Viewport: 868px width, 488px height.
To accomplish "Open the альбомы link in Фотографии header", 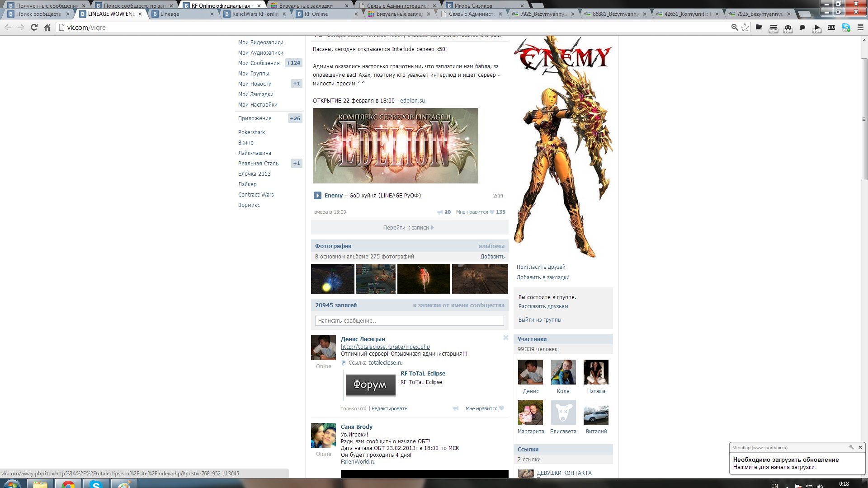I will (x=491, y=246).
